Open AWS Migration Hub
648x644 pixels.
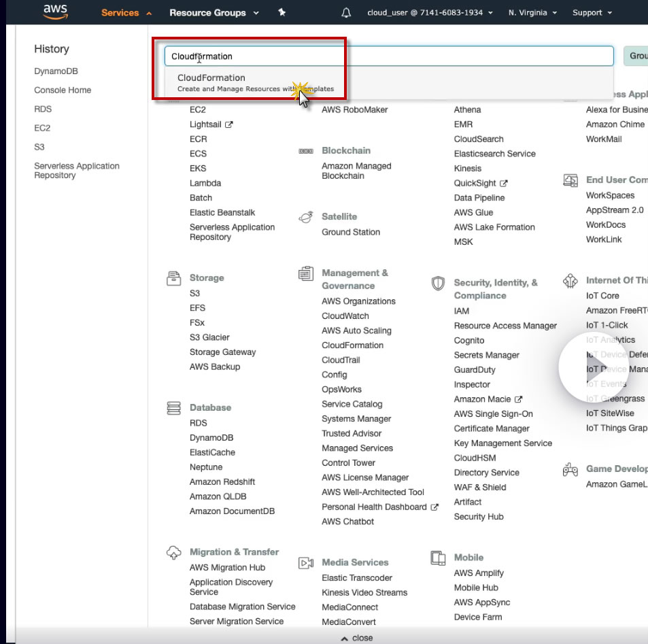click(227, 568)
